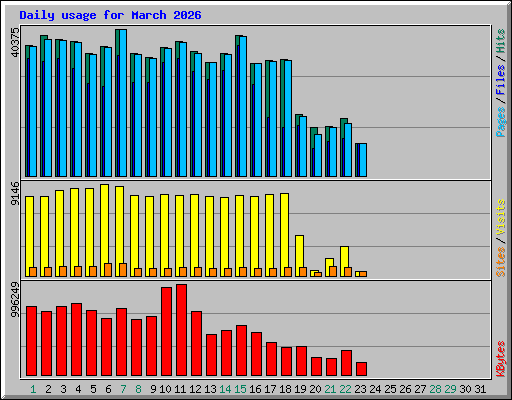
Task: Click day label 28 on the x-axis
Action: [435, 389]
